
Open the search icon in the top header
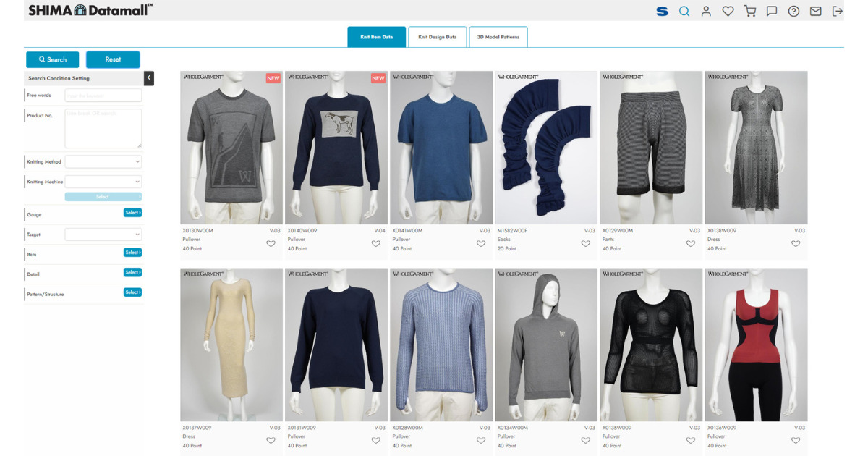pos(684,11)
